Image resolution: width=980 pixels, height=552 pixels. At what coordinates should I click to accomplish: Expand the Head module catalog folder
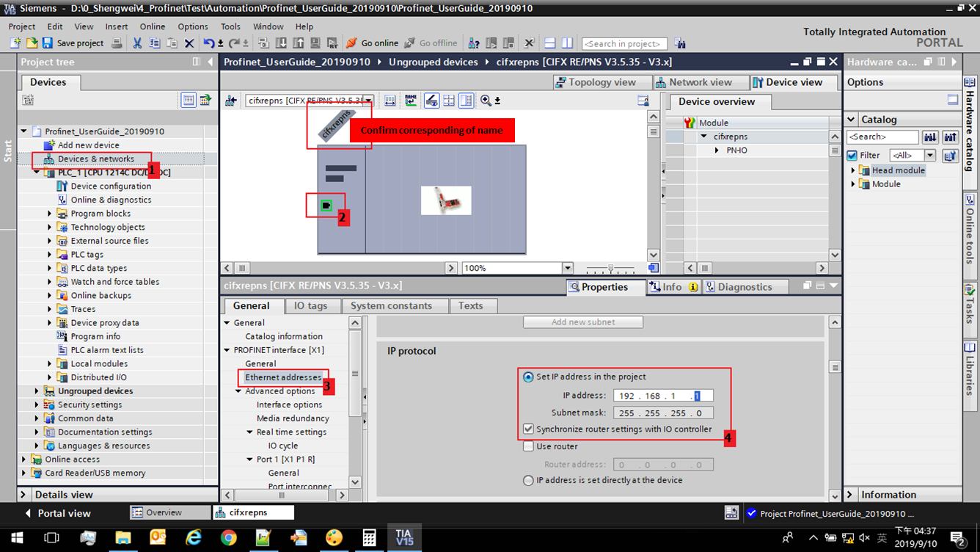point(853,170)
